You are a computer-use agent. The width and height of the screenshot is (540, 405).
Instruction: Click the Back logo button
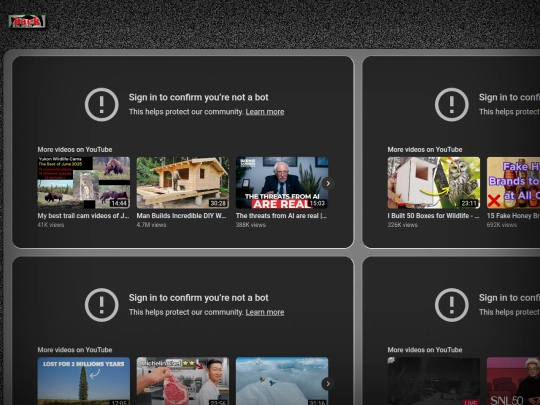[27, 21]
